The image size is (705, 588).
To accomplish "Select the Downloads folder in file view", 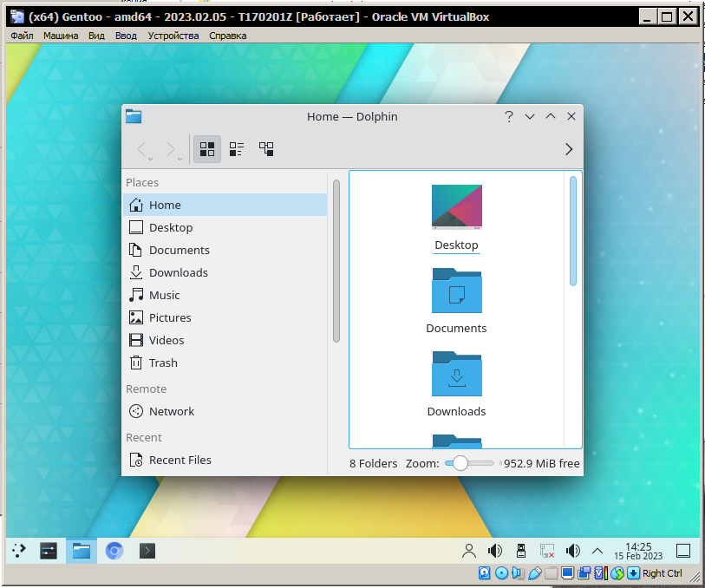I will [456, 384].
